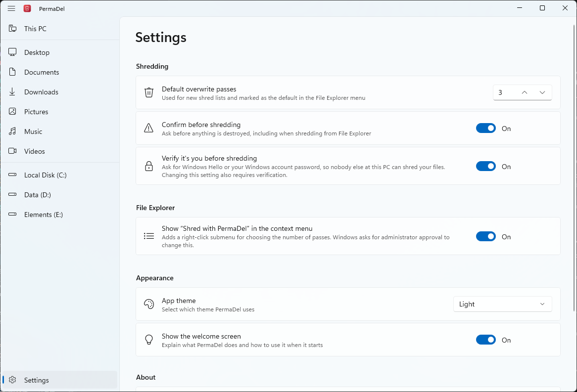This screenshot has width=577, height=392.
Task: Decrease default overwrite passes with down arrow
Action: point(542,92)
